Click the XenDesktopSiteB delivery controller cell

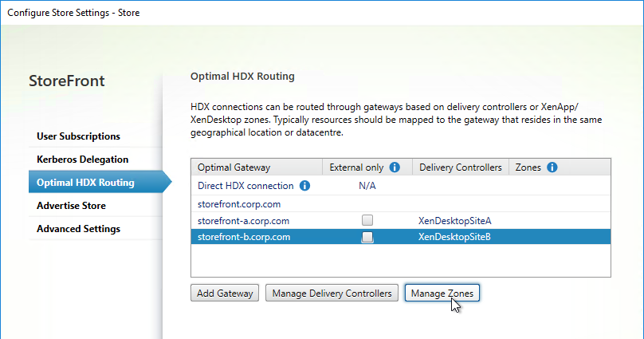454,237
